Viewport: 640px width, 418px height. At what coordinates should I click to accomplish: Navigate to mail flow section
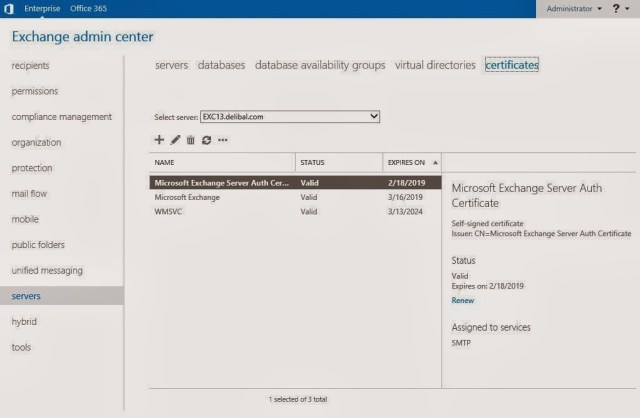(29, 194)
